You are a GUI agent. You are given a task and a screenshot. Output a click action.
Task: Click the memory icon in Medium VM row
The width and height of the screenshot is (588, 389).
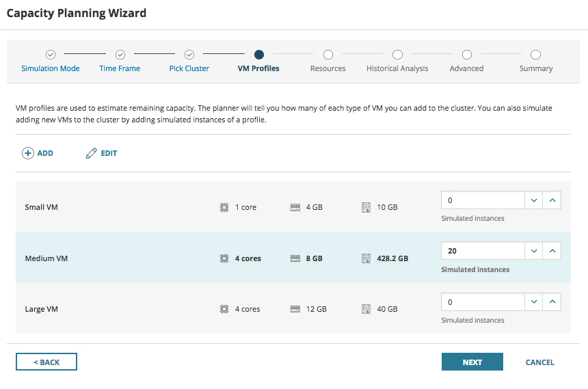295,258
